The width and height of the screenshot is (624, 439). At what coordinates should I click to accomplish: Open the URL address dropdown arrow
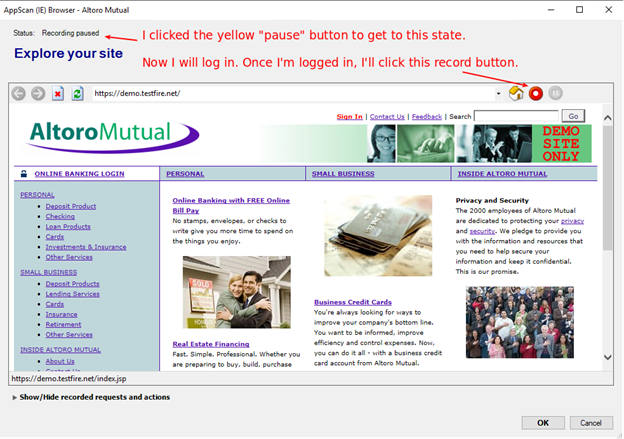click(x=498, y=93)
